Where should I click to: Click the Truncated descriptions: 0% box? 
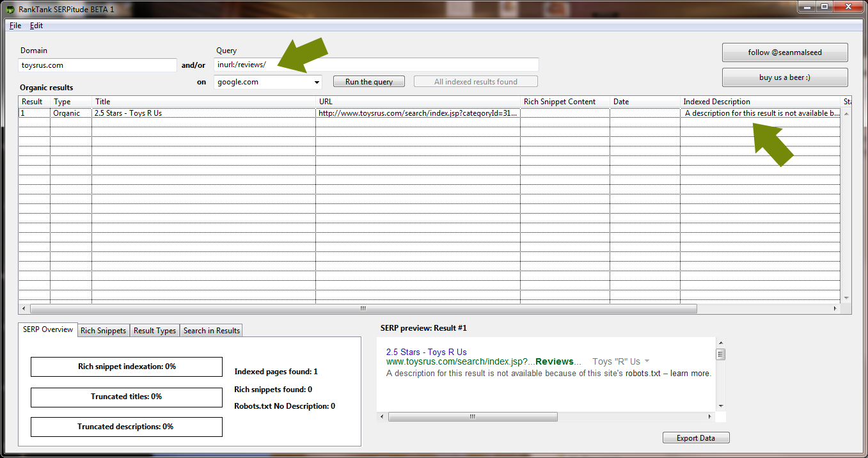point(127,427)
